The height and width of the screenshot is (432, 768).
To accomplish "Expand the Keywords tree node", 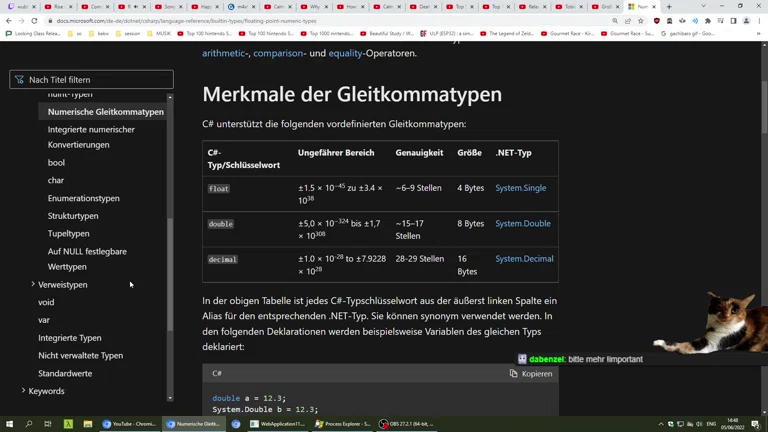I will (23, 390).
